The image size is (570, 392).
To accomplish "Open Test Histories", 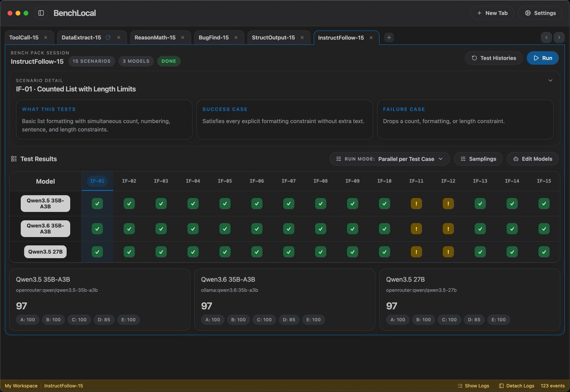I will tap(494, 58).
